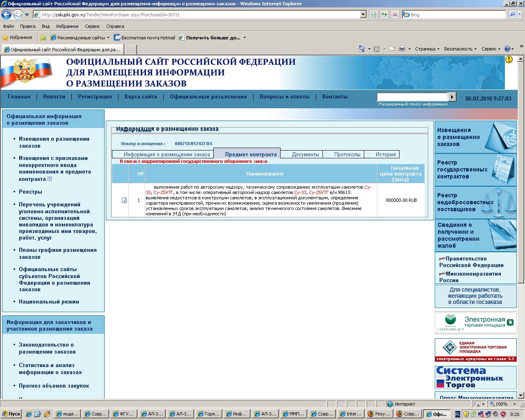
Task: Click the Bing search magnifier button
Action: coord(512,14)
